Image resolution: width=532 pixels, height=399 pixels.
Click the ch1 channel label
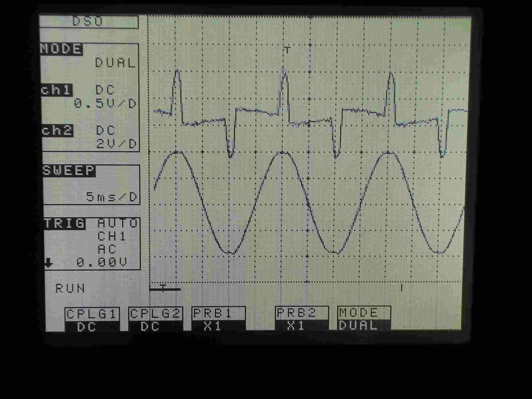point(56,90)
